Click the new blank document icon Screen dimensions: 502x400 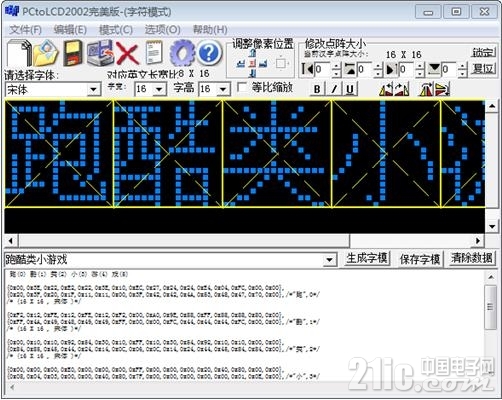click(x=19, y=53)
